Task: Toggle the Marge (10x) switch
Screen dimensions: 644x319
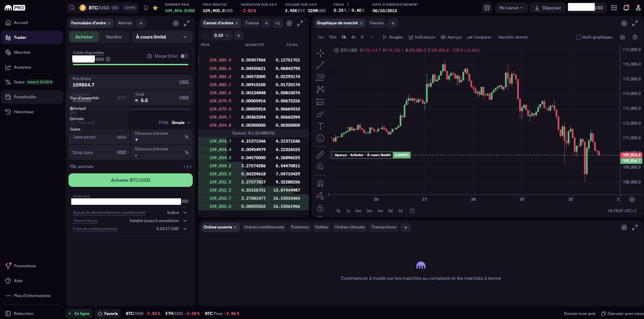Action: point(184,56)
